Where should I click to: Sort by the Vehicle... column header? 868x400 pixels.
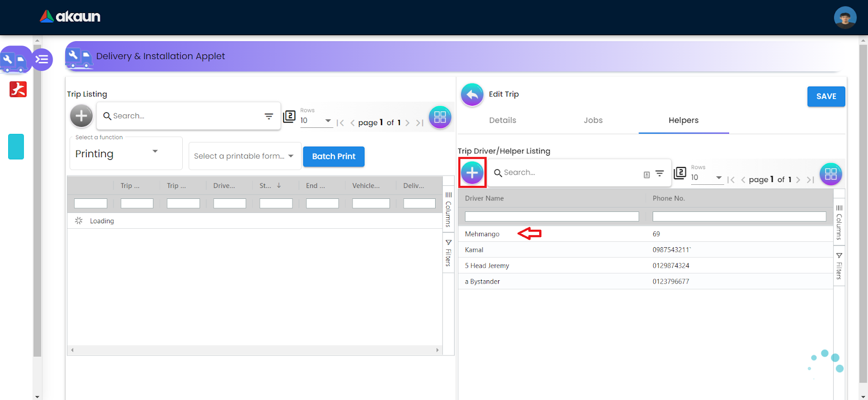[366, 185]
